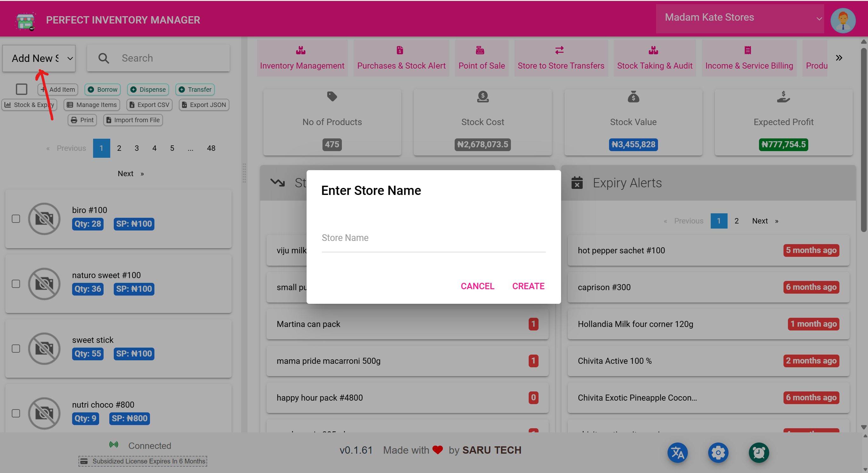This screenshot has height=473, width=868.
Task: Click the Borrow plus button
Action: [x=102, y=90]
